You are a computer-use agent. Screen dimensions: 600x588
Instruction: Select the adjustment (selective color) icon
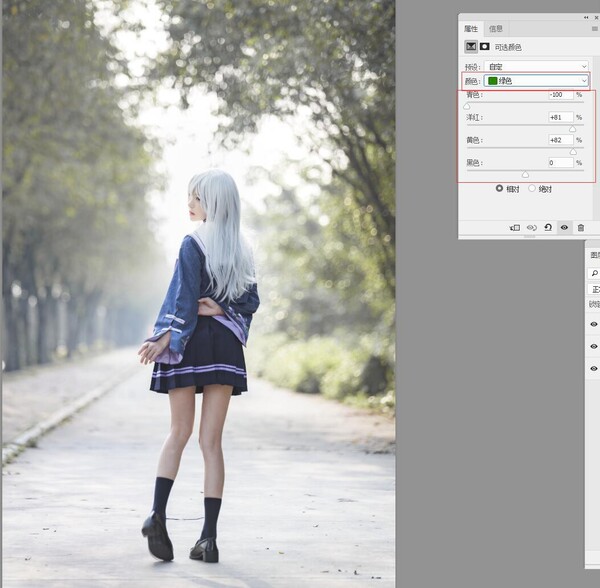pos(471,47)
